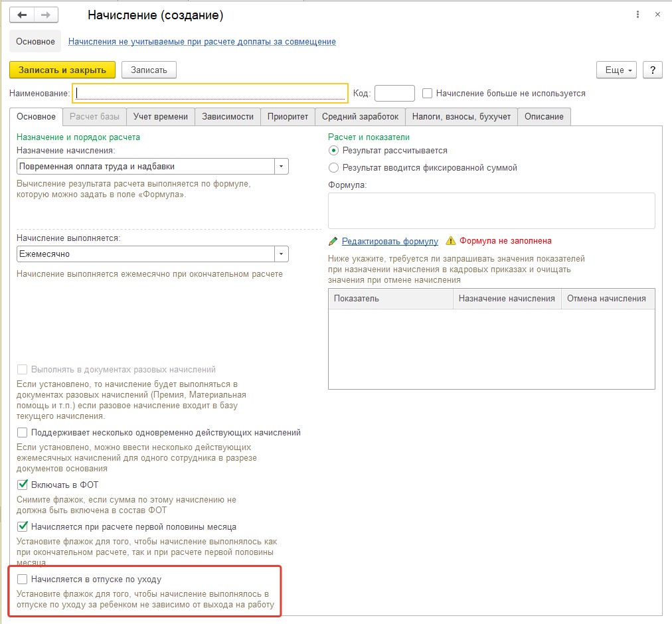Switch to the Расчет базы tab

[x=94, y=117]
